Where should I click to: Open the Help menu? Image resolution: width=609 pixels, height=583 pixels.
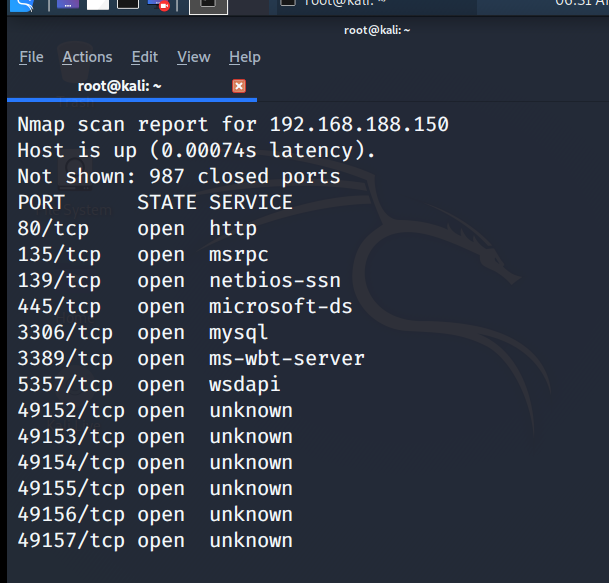[x=244, y=57]
